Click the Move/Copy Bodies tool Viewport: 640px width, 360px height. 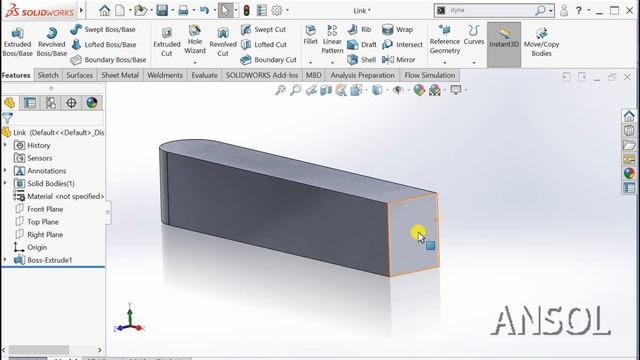[541, 42]
